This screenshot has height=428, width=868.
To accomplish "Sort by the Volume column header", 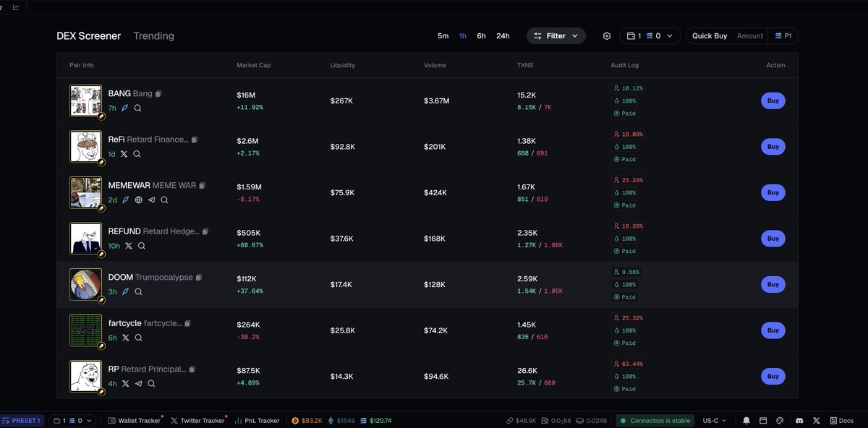I will [435, 65].
